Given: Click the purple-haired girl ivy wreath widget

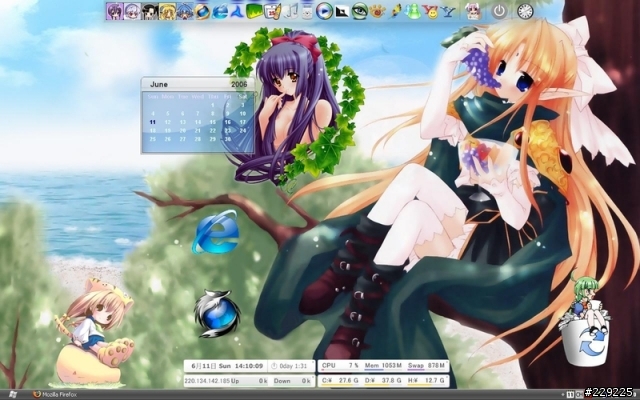Looking at the screenshot, I should click(x=295, y=107).
